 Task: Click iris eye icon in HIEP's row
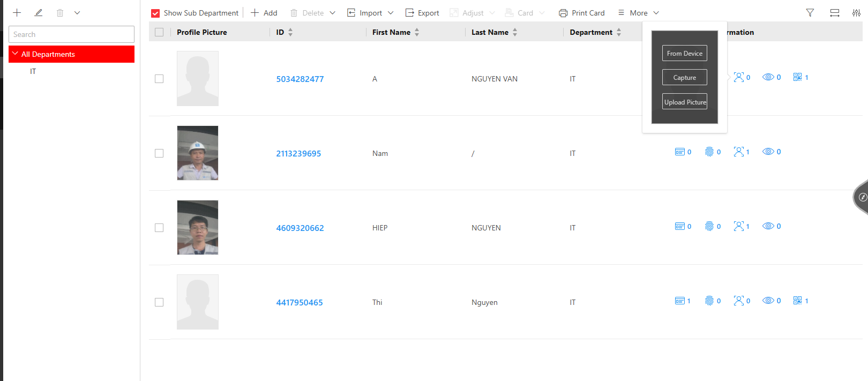[768, 226]
